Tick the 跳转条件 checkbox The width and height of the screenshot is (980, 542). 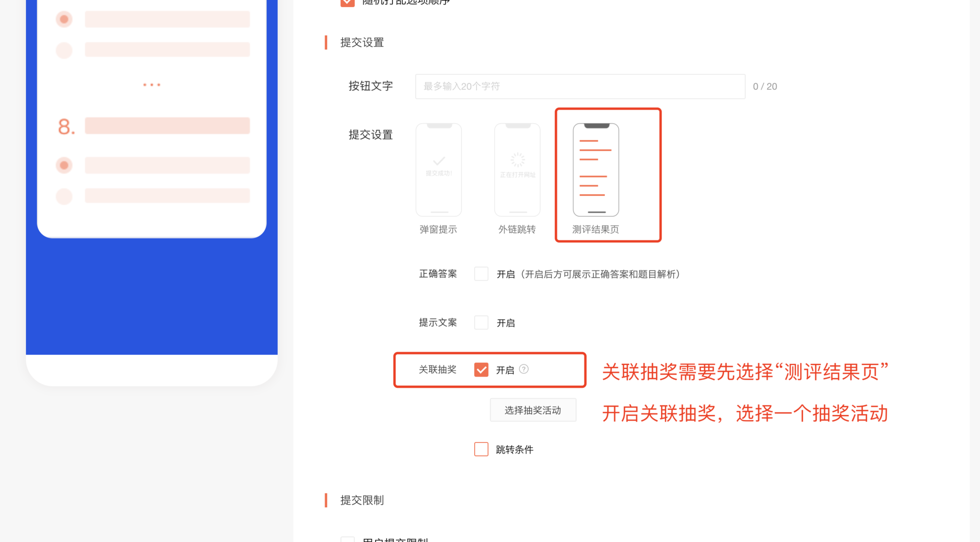481,449
